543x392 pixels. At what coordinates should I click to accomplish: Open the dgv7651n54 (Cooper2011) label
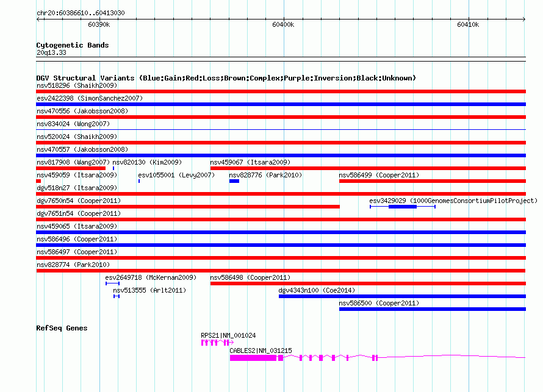pyautogui.click(x=79, y=213)
